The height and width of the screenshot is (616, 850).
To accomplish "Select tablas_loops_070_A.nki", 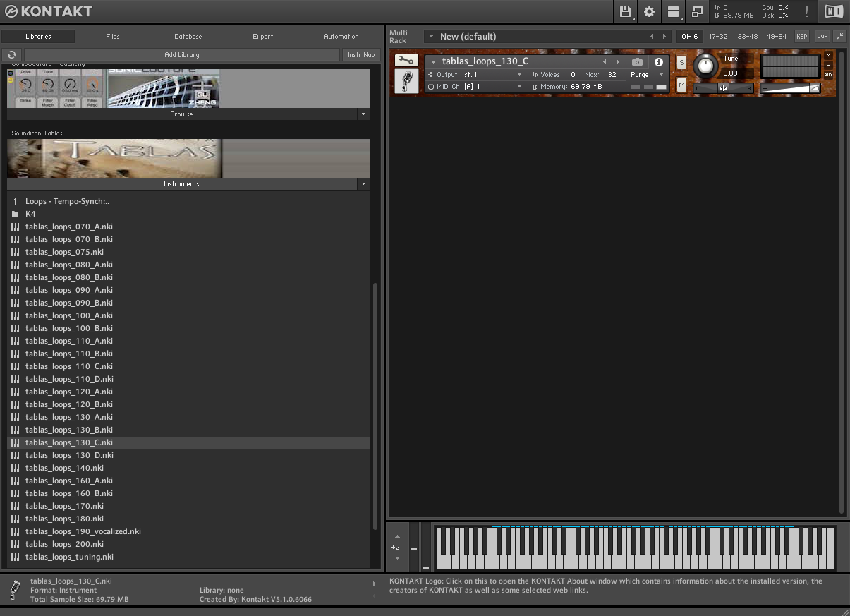I will (x=188, y=227).
